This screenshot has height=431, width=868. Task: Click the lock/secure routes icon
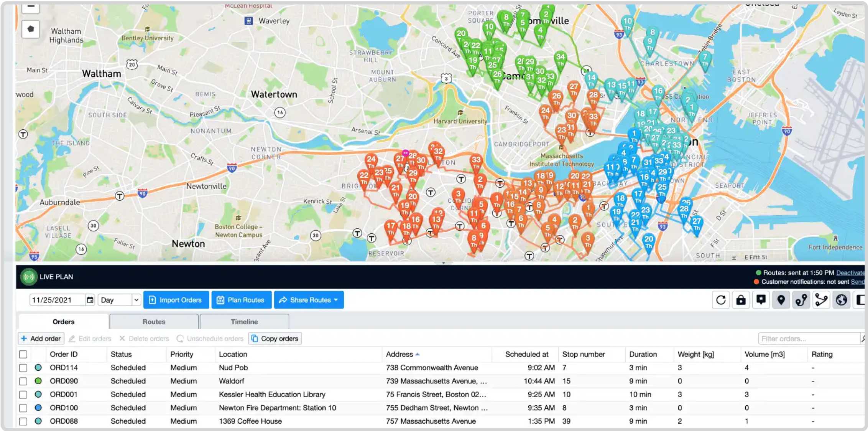pos(741,300)
